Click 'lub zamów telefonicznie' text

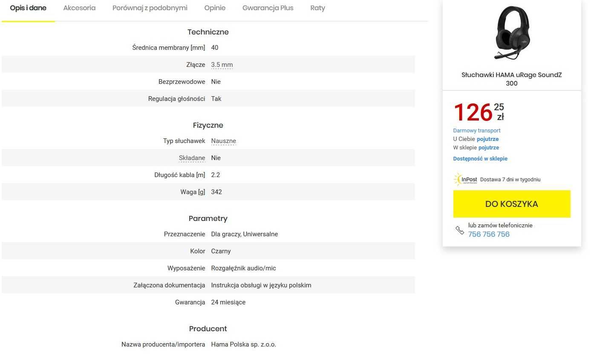coord(500,225)
